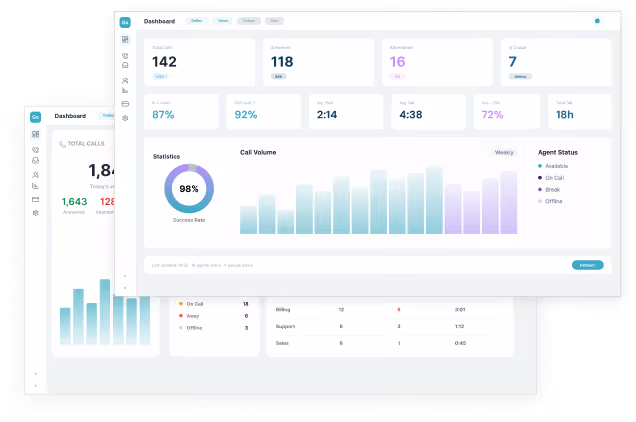Open phone calls icon in front window sidebar
The width and height of the screenshot is (636, 422).
[125, 56]
